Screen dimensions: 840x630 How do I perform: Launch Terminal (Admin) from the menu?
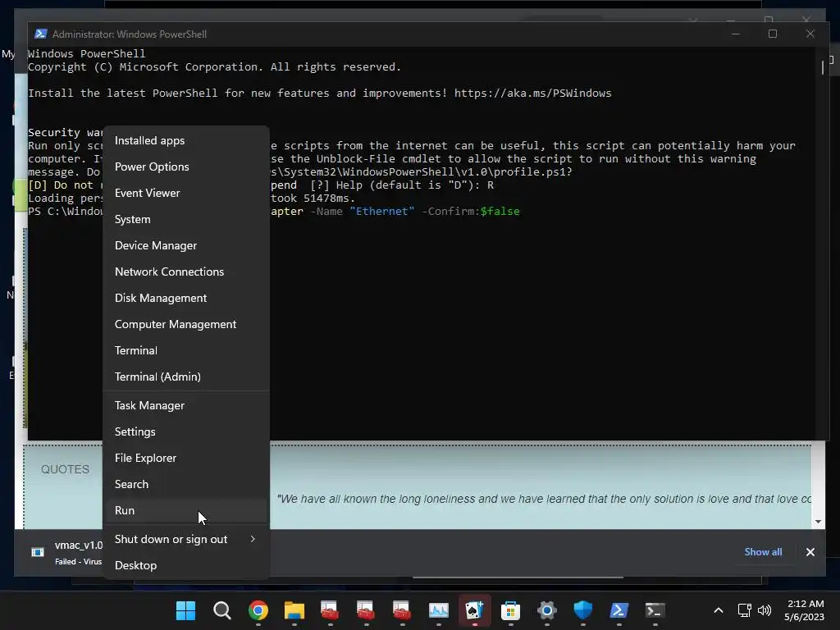click(186, 377)
